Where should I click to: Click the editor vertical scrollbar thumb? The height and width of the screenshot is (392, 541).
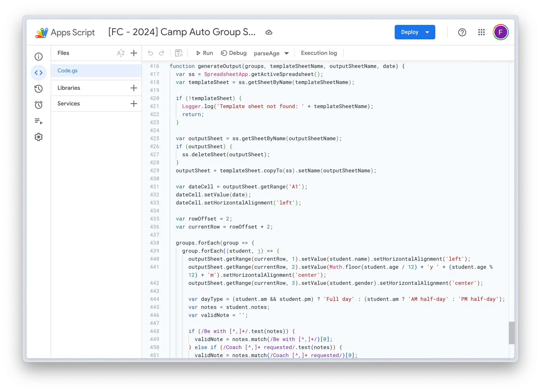[511, 333]
